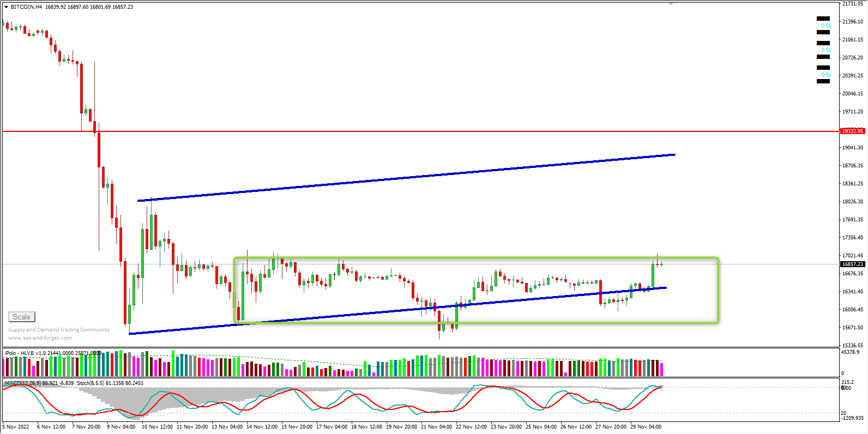868x434 pixels.
Task: Select the lower blue trendline
Action: click(397, 311)
